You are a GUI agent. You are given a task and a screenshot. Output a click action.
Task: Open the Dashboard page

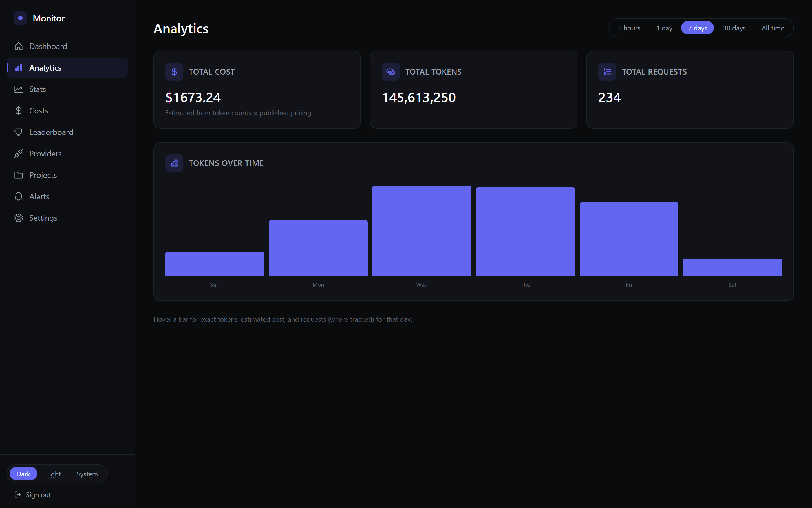[67, 46]
